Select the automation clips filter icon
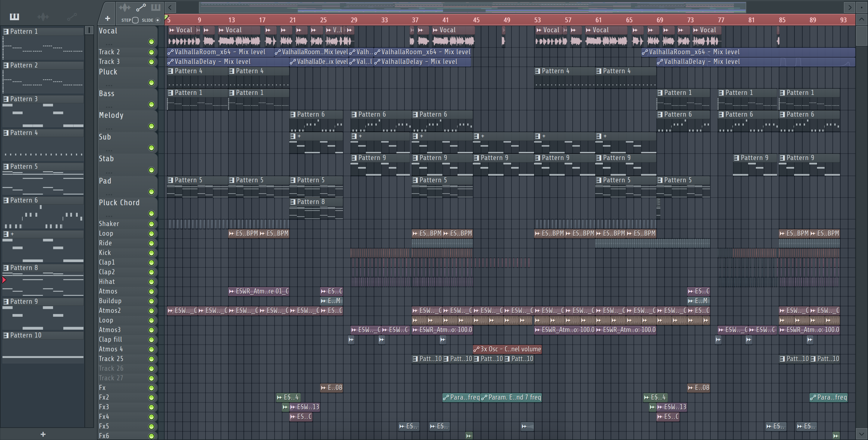 click(x=72, y=17)
